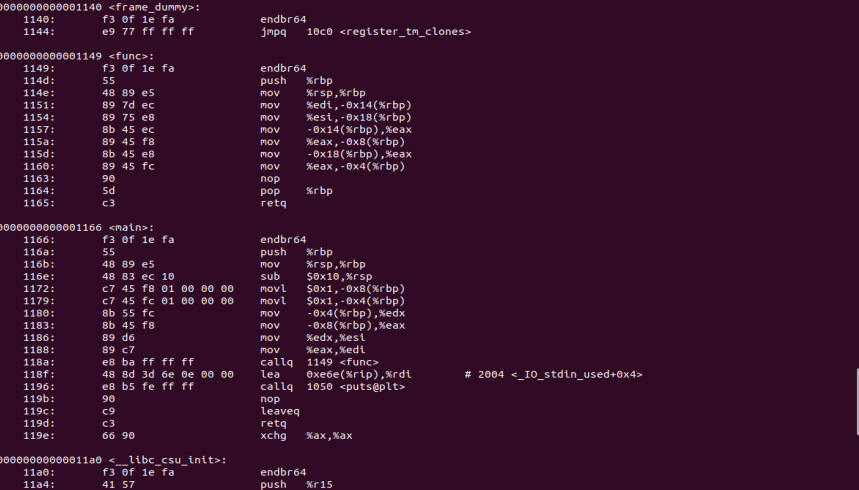Click the bytes e8 ba ff ff ff
The image size is (859, 490).
pos(148,362)
